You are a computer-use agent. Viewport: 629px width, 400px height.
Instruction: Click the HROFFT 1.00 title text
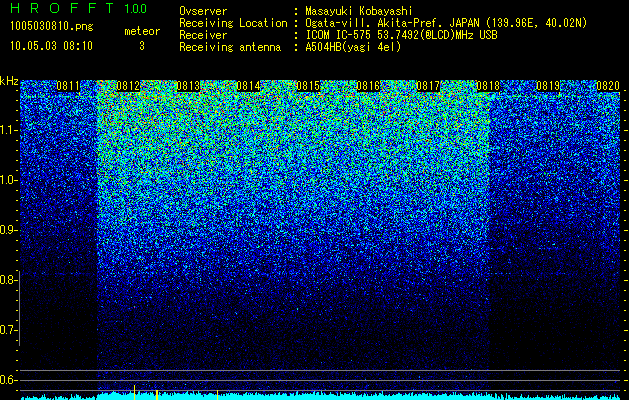78,8
